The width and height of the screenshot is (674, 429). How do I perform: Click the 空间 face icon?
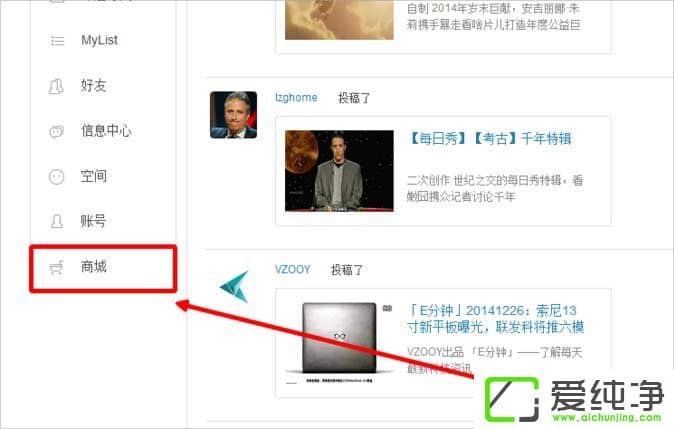click(56, 177)
